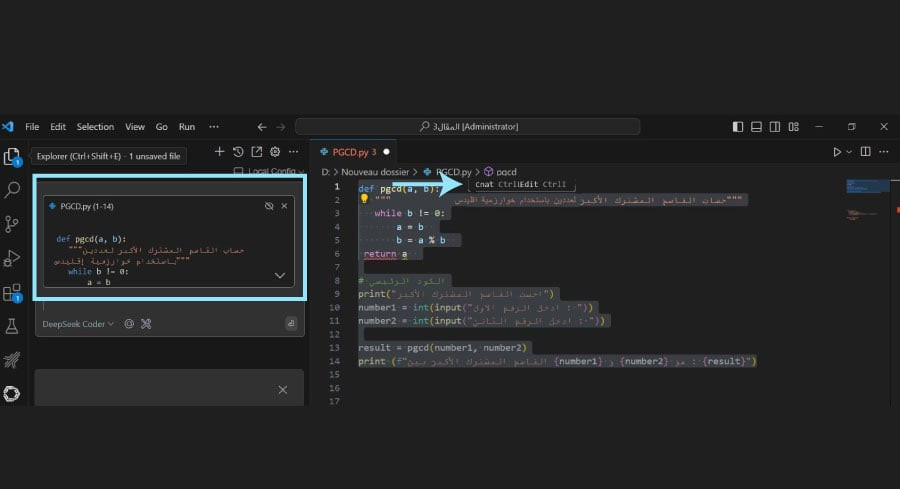Image resolution: width=900 pixels, height=489 pixels.
Task: Open the Testing flask view
Action: [x=12, y=326]
